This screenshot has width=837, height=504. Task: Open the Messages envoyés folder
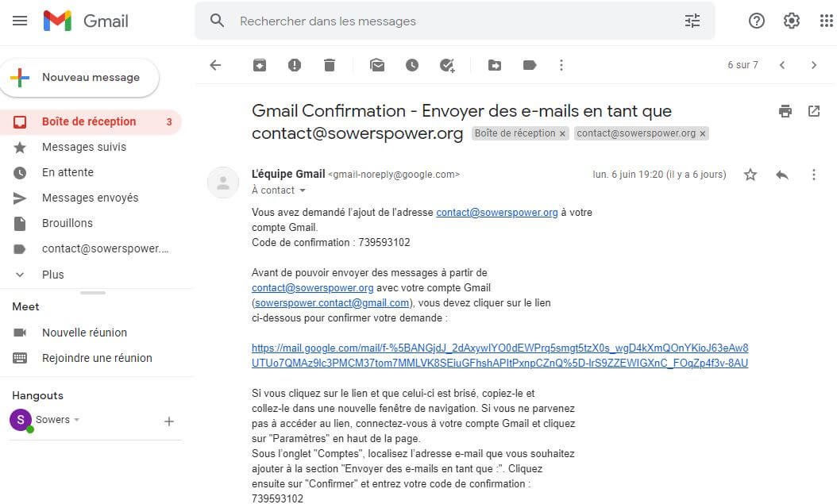tap(90, 198)
